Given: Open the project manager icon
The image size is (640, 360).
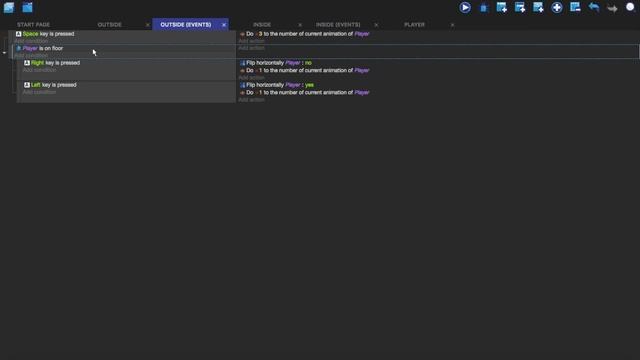Looking at the screenshot, I should (x=9, y=7).
